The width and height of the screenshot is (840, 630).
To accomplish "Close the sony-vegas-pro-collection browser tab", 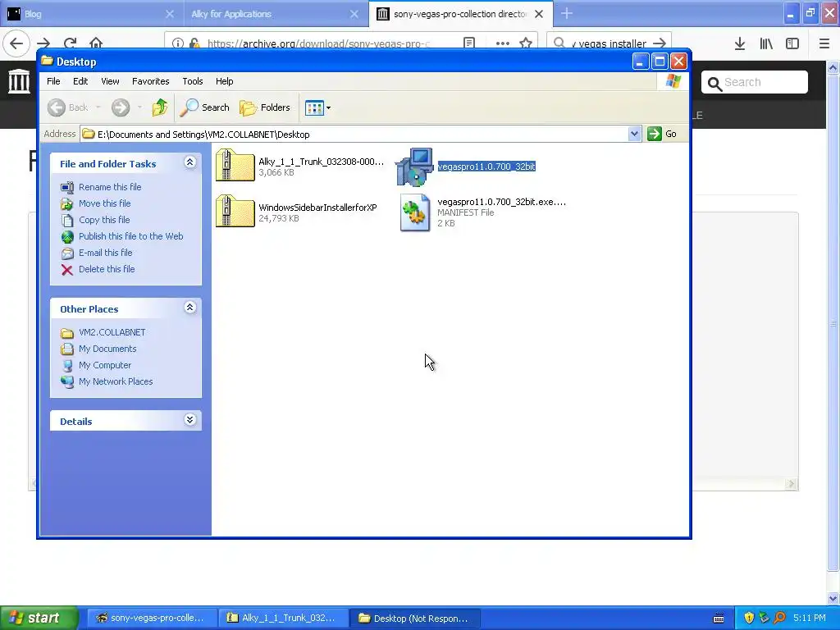I will point(539,14).
